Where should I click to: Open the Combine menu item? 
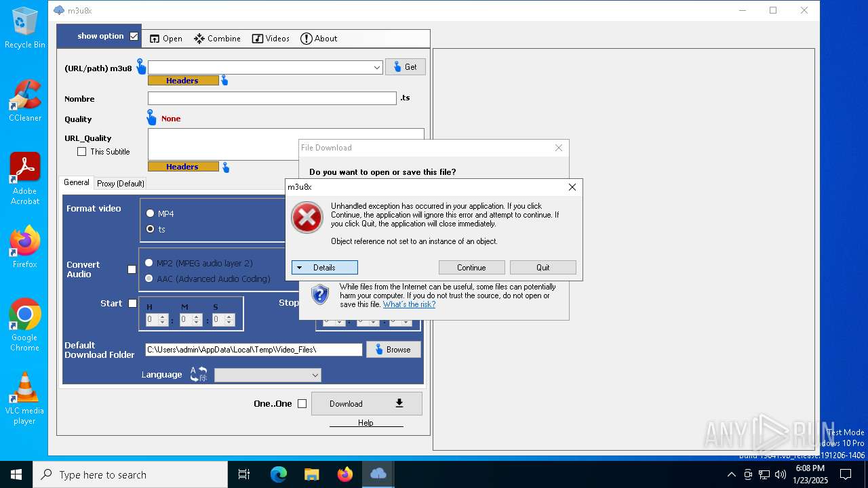pyautogui.click(x=217, y=39)
